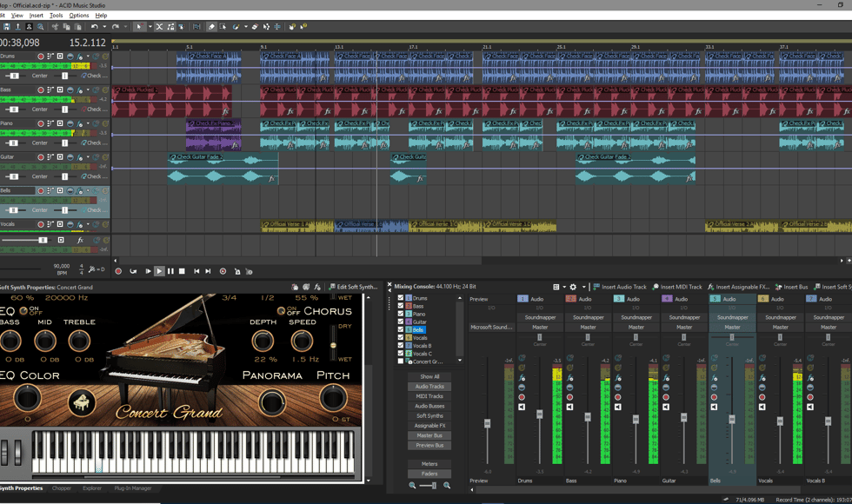
Task: Open the mixing console layout dropdown arrow
Action: [x=564, y=287]
